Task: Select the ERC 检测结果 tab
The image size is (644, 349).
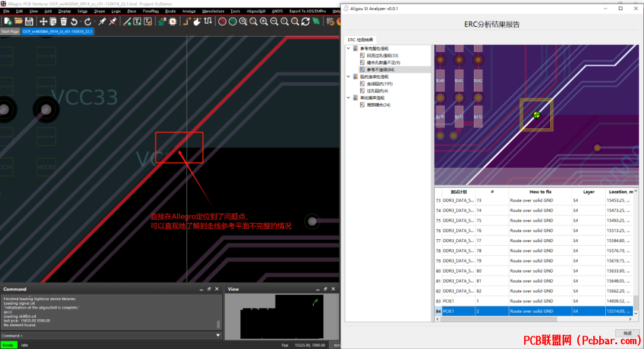Action: click(360, 40)
